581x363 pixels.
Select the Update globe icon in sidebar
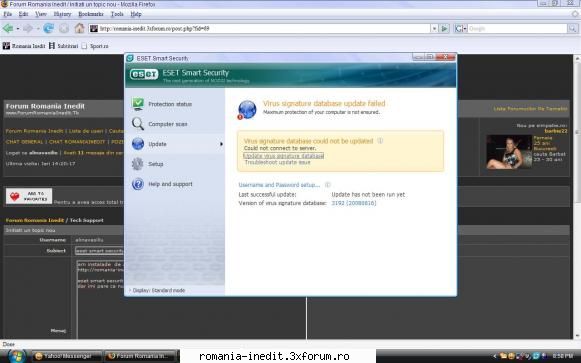[x=138, y=144]
